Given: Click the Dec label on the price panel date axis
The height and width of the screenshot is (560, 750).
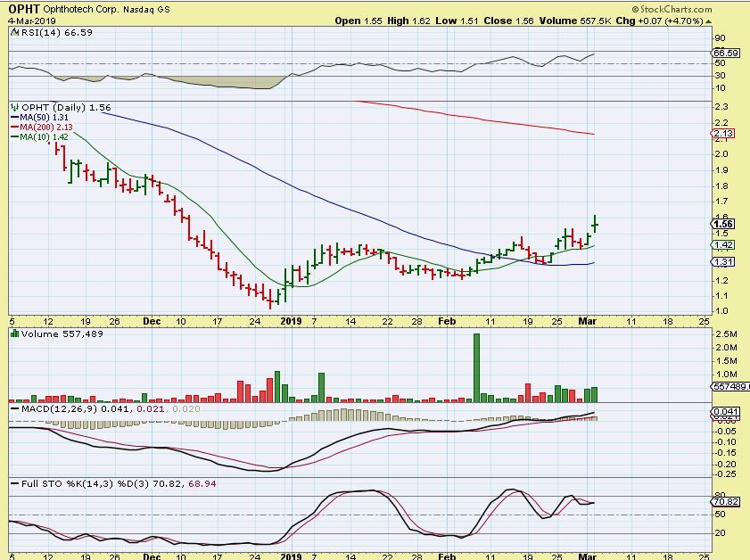Looking at the screenshot, I should 152,321.
